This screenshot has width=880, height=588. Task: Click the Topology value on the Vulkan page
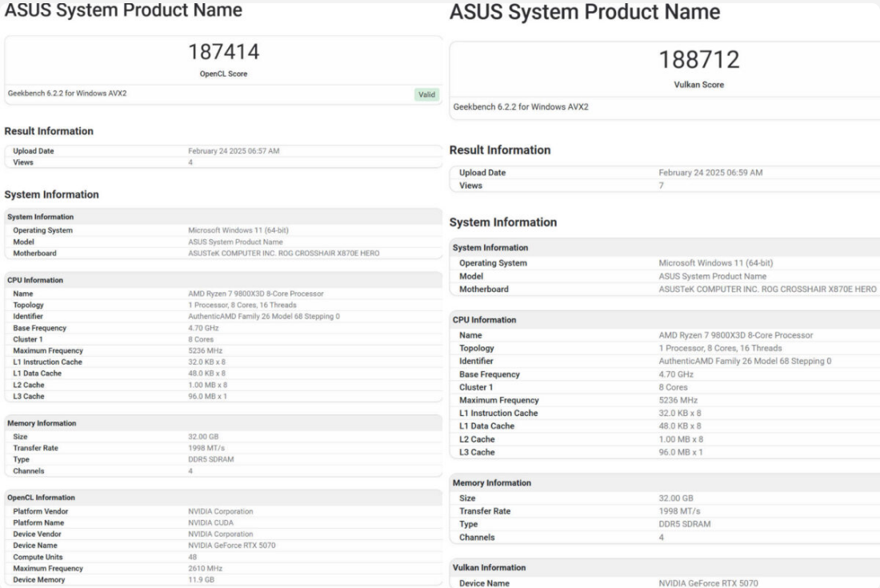point(720,348)
